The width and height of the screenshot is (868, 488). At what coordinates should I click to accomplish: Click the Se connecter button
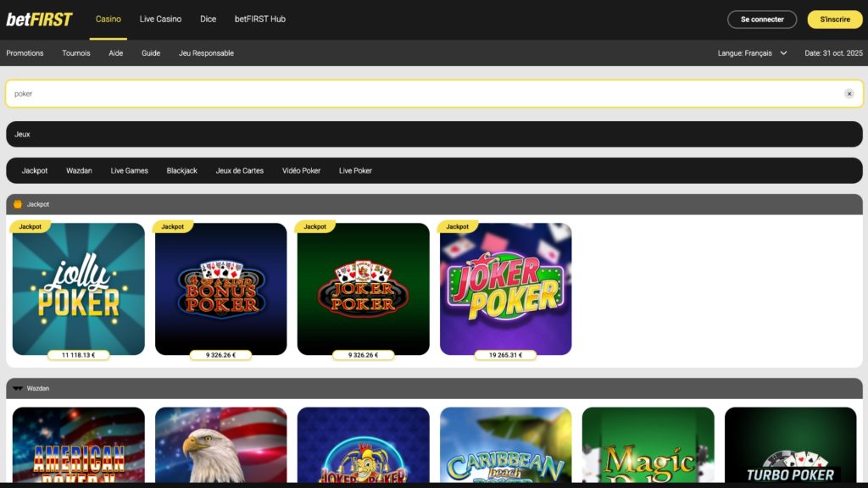coord(761,19)
